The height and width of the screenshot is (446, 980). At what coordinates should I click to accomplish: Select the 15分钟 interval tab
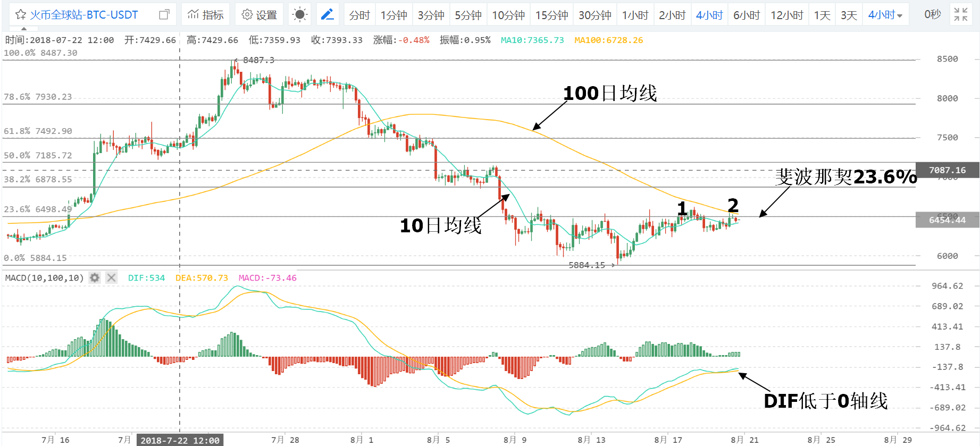(x=551, y=15)
